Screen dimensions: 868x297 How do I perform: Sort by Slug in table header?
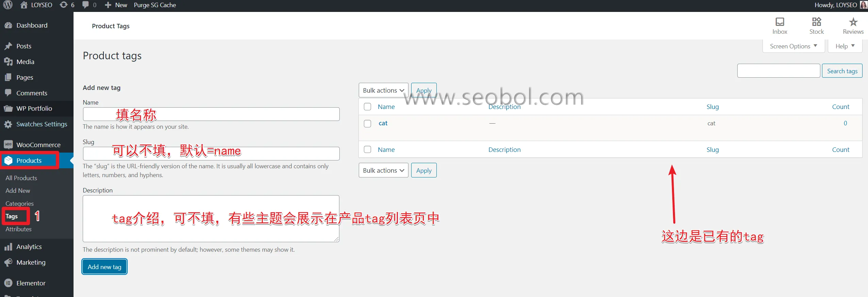[712, 107]
